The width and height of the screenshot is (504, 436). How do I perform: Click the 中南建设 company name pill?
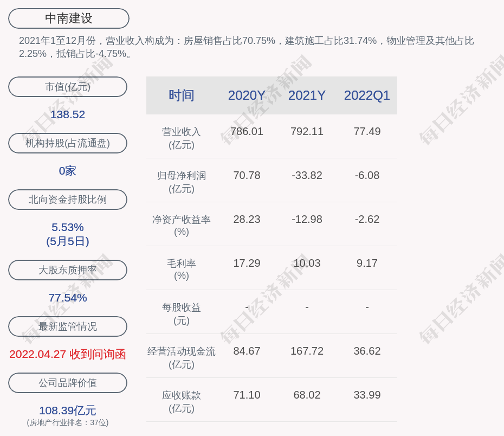(69, 18)
